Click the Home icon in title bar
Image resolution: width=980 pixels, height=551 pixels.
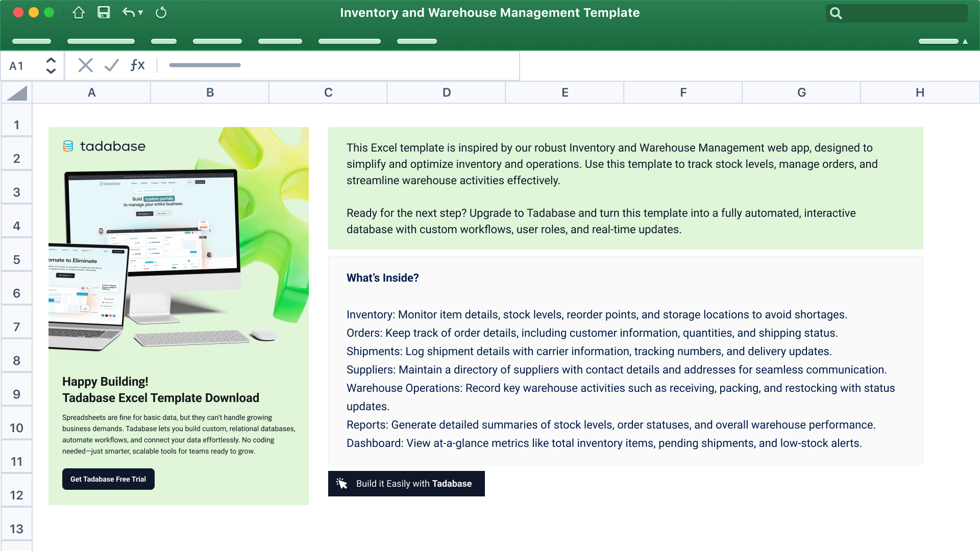pyautogui.click(x=79, y=13)
